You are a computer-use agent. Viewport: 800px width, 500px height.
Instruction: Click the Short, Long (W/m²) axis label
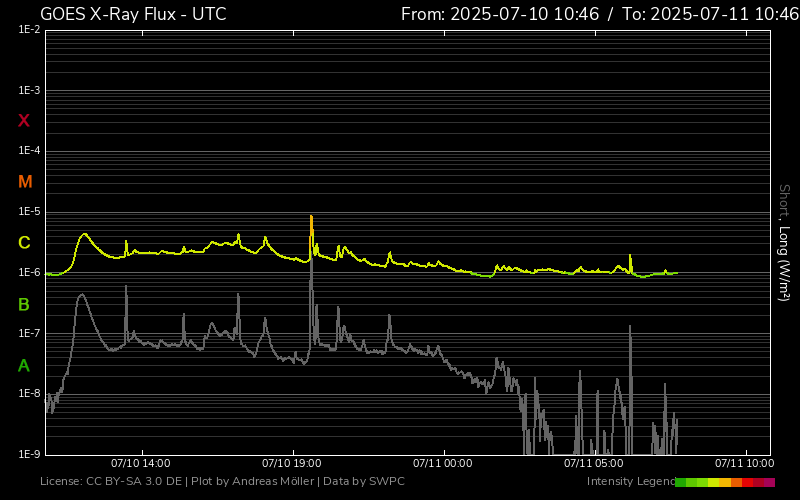[785, 242]
